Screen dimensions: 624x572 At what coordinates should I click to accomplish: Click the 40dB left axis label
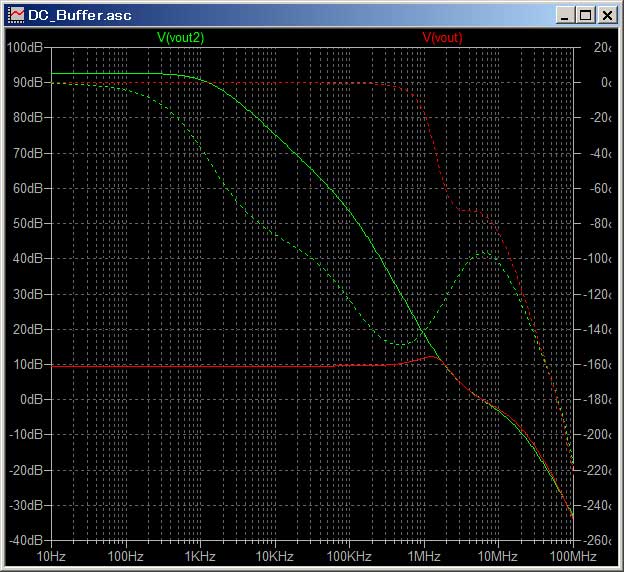[28, 258]
